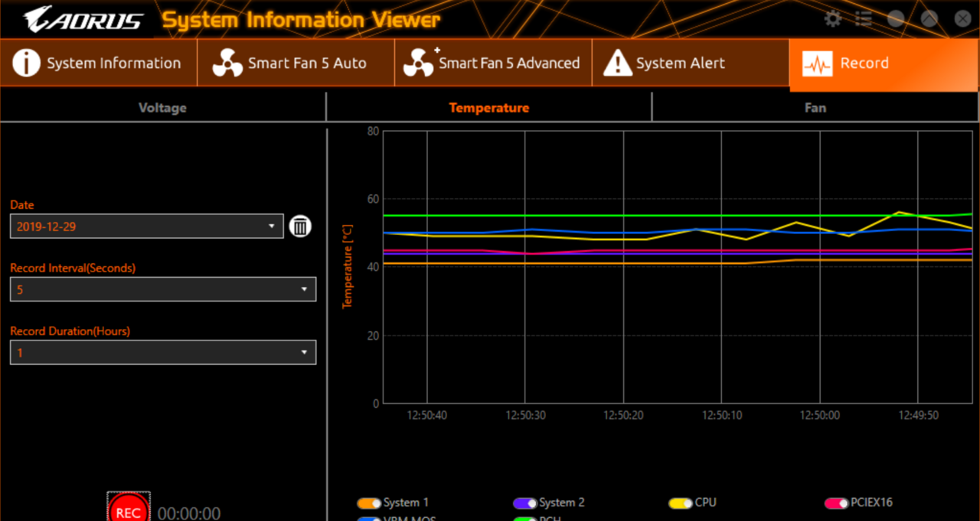Toggle the System 1 legend switch

pos(369,503)
